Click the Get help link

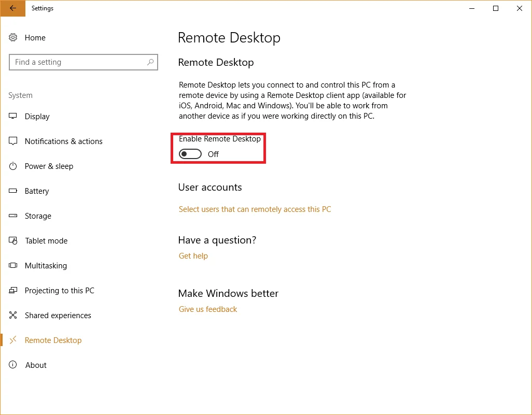pos(193,256)
